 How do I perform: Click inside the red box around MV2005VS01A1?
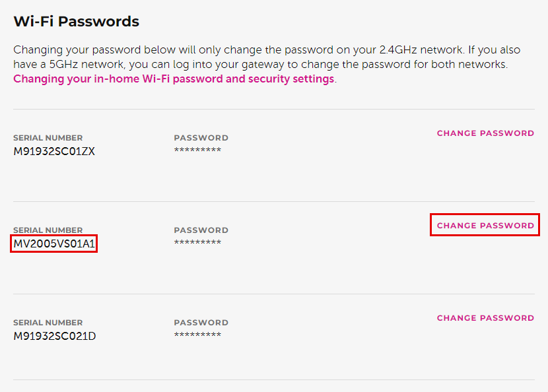tap(53, 244)
